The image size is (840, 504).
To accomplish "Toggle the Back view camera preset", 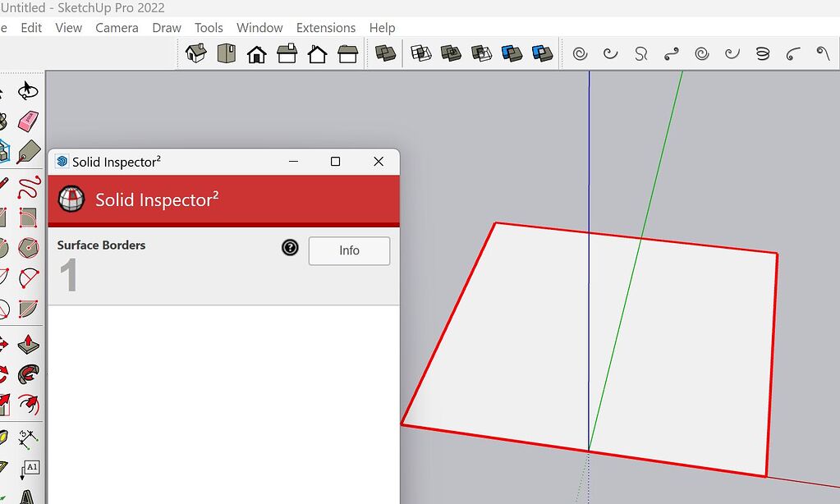I will (316, 53).
